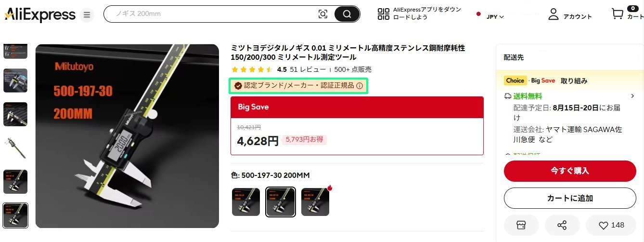Select the top gallery thumbnail image
Image resolution: width=644 pixels, height=242 pixels.
click(x=15, y=51)
